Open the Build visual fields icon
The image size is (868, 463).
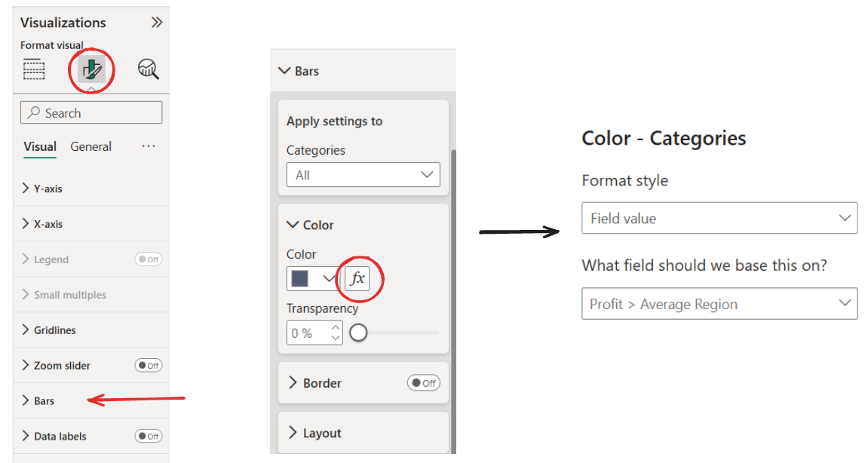tap(34, 69)
